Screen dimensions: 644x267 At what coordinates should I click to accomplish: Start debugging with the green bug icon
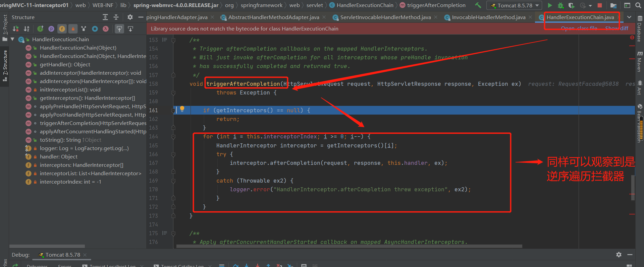click(x=560, y=5)
